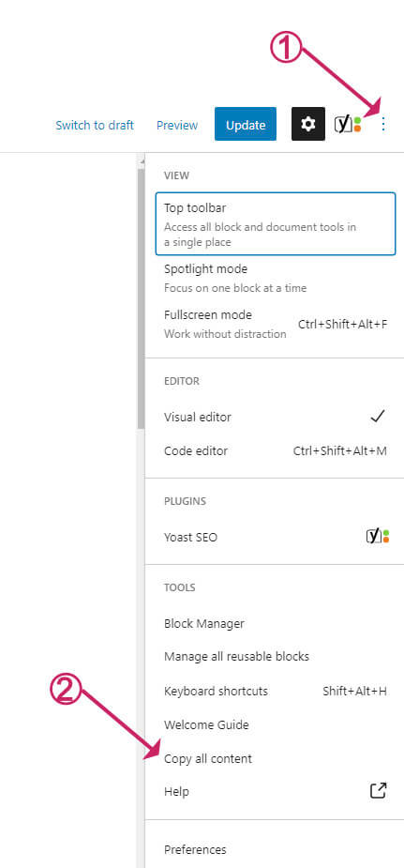Toggle the Top toolbar option
This screenshot has width=404, height=868.
276,223
